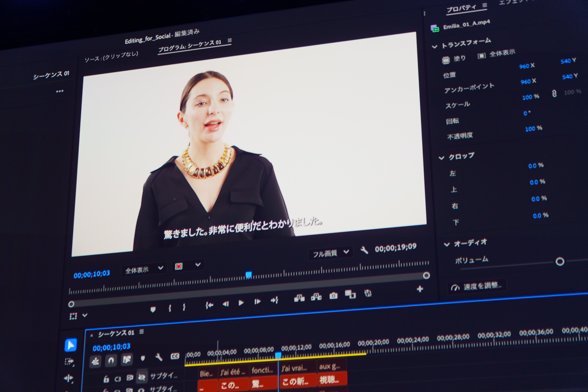Viewport: 588px width, 392px height.
Task: Enable snapping with the magnet icon
Action: 110,360
